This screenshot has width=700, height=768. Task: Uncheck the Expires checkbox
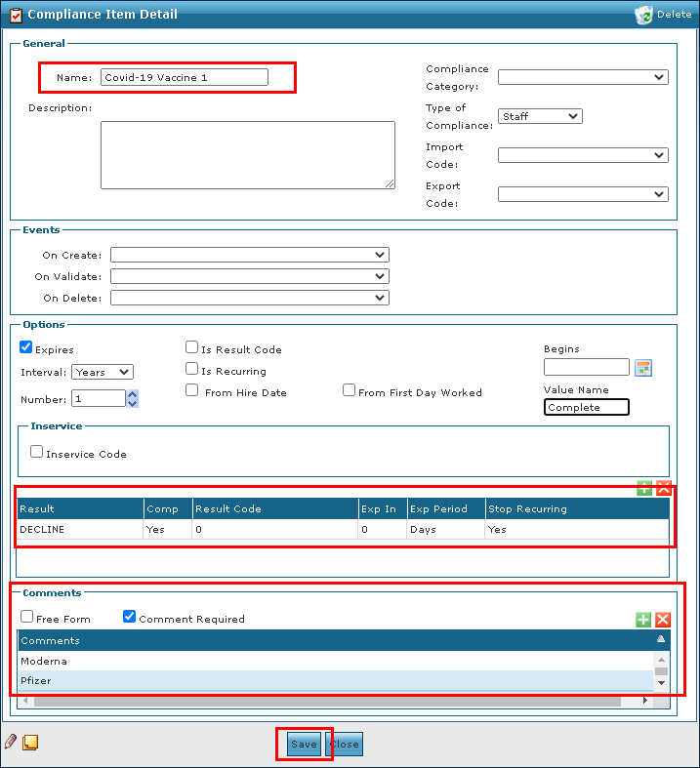click(x=26, y=347)
